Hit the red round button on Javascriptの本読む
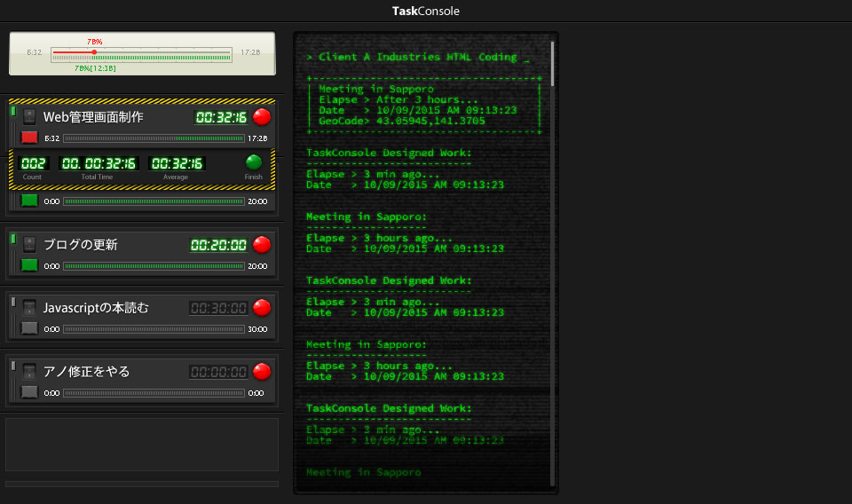 (262, 308)
